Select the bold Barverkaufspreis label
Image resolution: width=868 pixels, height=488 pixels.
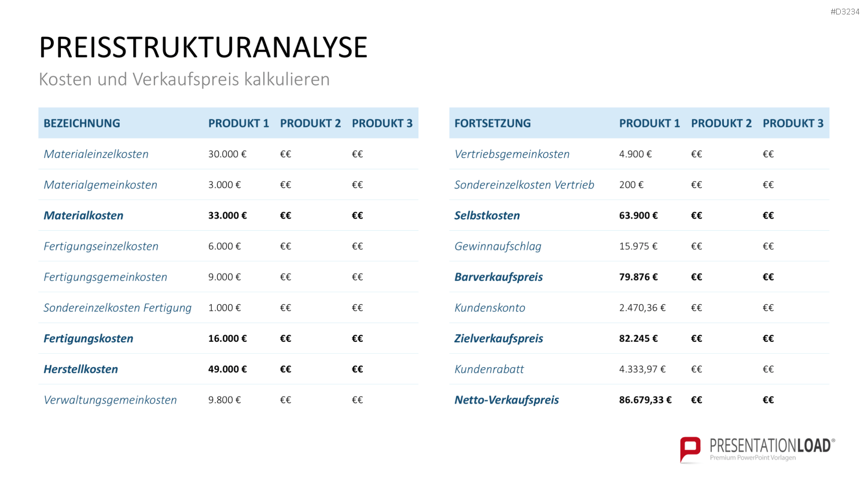tap(499, 277)
